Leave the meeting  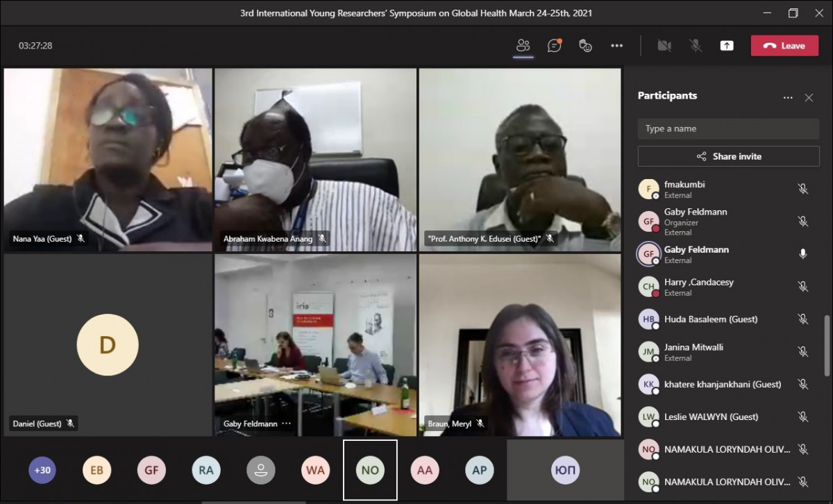coord(784,46)
